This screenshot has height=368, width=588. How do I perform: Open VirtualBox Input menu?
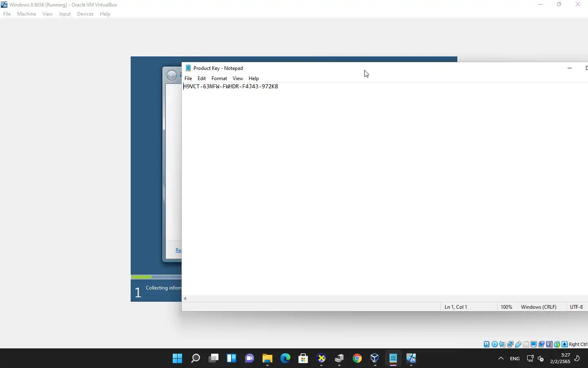coord(65,14)
